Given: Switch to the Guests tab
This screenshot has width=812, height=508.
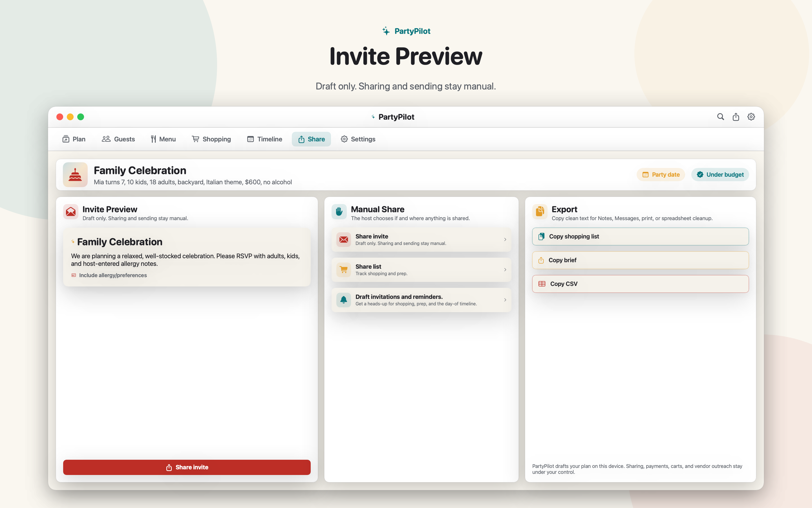Looking at the screenshot, I should 118,139.
